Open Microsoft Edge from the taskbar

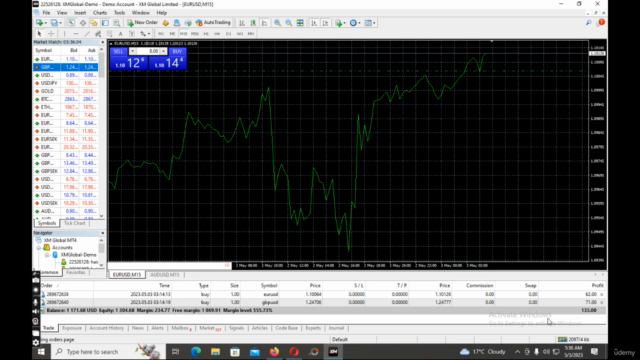[196, 351]
